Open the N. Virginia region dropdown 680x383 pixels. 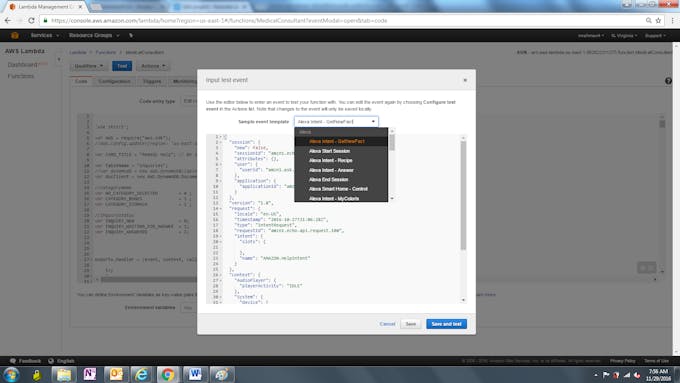[x=624, y=36]
